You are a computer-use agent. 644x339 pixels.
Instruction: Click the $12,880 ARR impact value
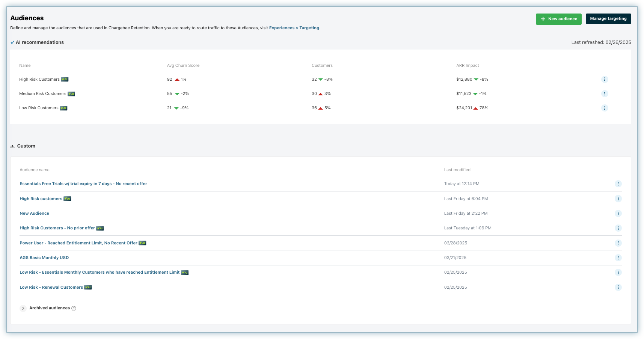tap(464, 79)
